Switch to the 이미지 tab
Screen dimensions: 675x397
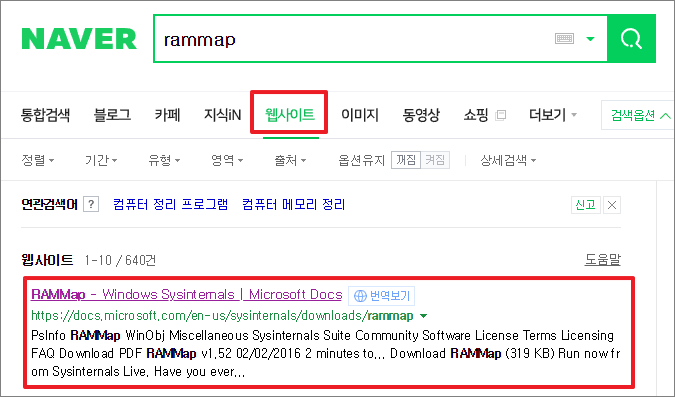[x=360, y=115]
